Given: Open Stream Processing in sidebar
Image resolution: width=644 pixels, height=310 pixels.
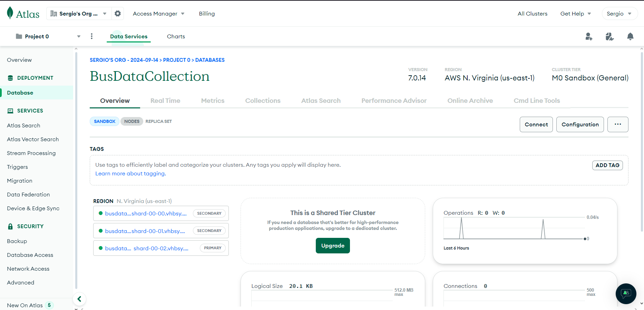Looking at the screenshot, I should coord(31,153).
